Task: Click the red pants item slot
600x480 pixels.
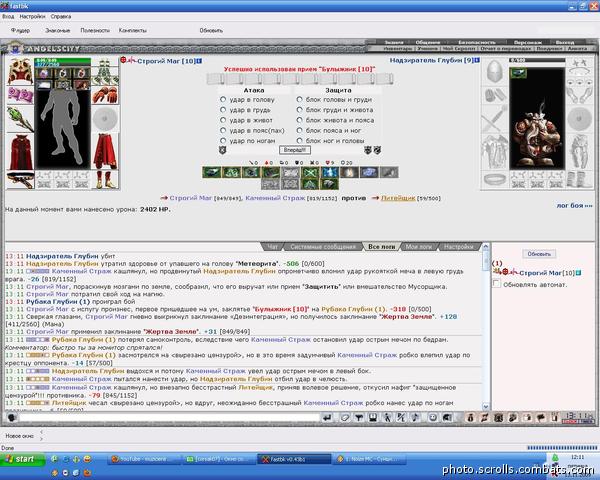Action: coord(105,152)
